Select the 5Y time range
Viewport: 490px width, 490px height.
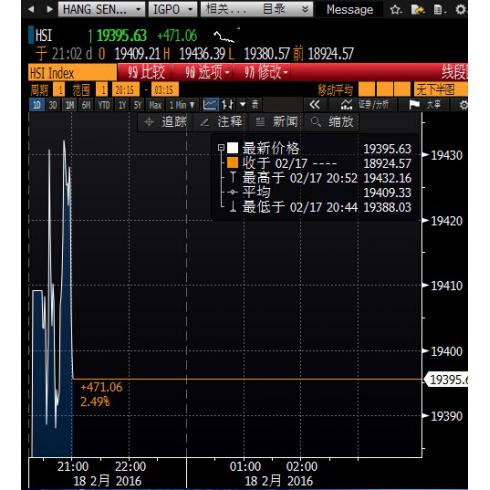137,105
